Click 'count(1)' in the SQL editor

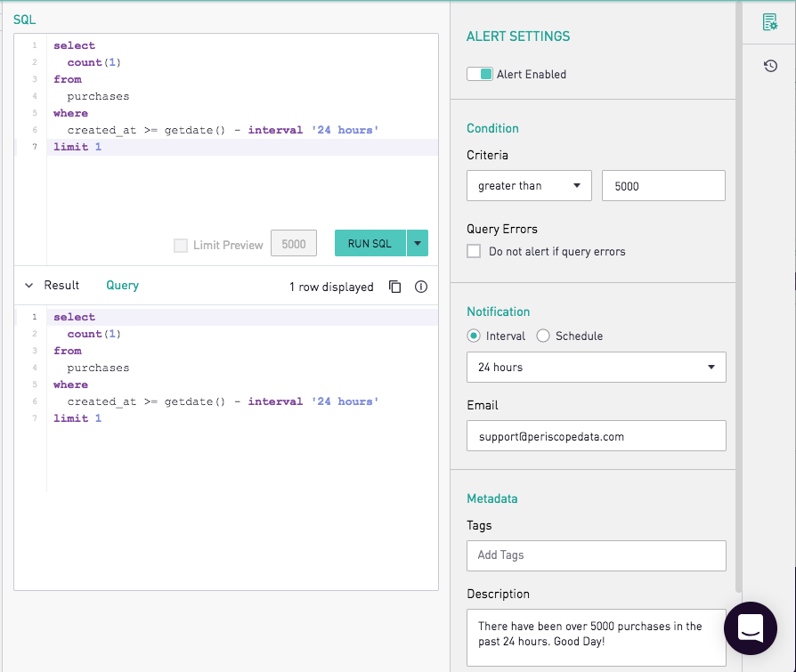93,62
